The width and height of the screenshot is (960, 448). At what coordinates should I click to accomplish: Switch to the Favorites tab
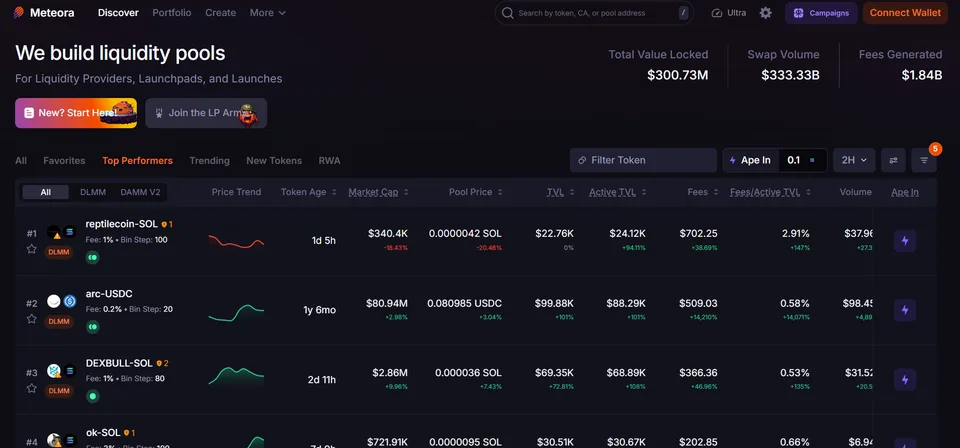click(x=64, y=161)
